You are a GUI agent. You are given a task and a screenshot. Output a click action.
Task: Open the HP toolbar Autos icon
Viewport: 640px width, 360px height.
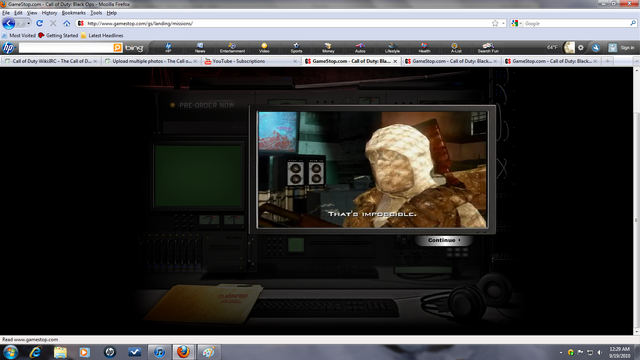360,48
